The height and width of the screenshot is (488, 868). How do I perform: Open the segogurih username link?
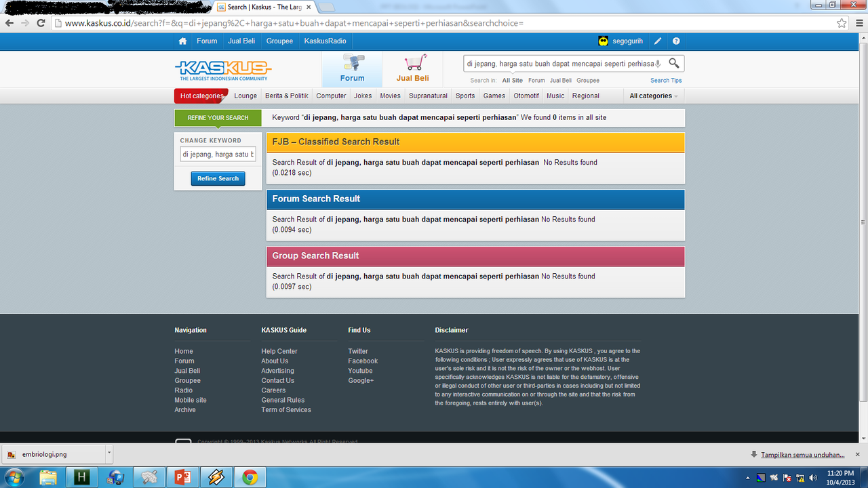(628, 41)
